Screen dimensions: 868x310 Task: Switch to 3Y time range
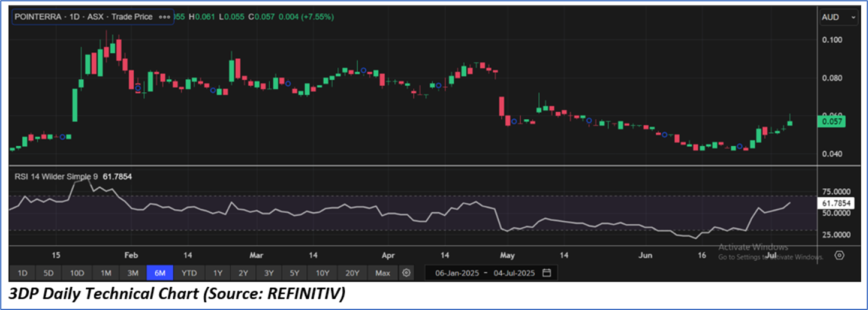point(269,273)
